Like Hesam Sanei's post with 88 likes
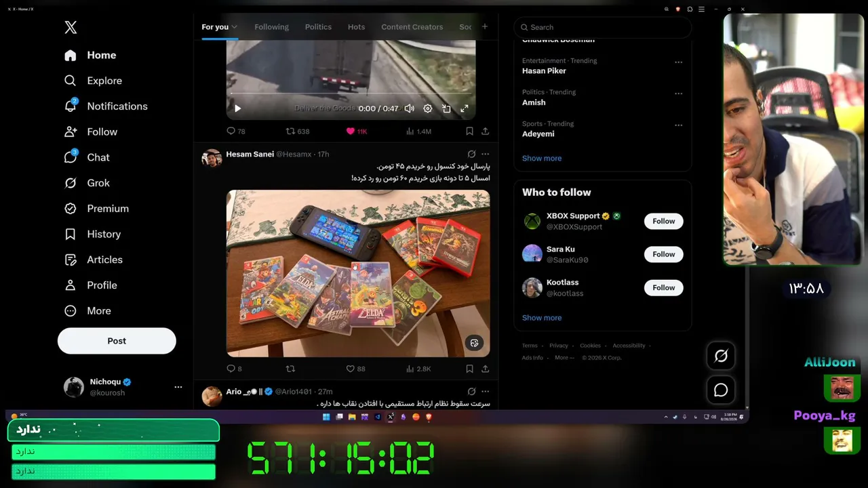The width and height of the screenshot is (868, 488). [x=355, y=369]
